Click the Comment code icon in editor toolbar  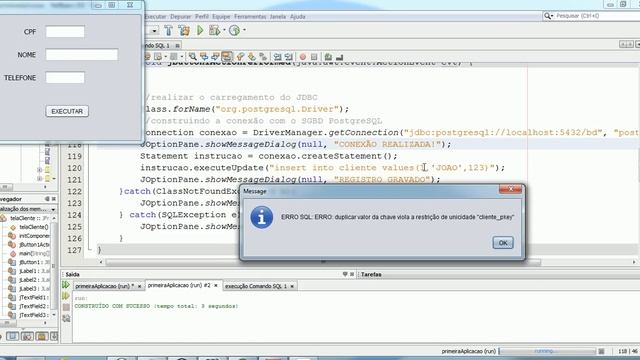328,57
